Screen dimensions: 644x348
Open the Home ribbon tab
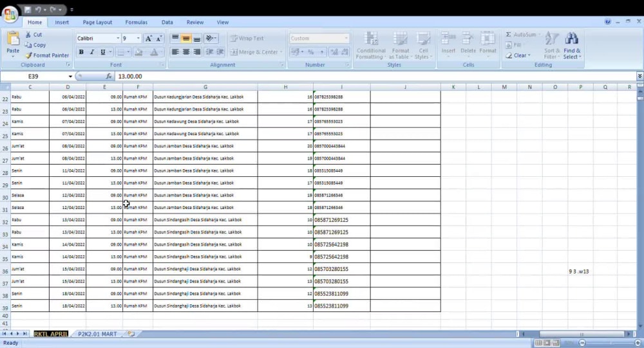click(x=35, y=22)
